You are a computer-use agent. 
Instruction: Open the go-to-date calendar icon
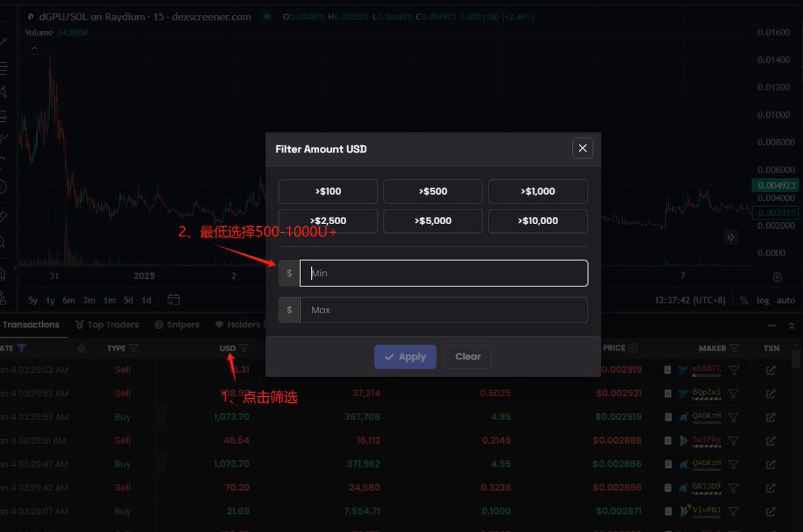(x=173, y=300)
